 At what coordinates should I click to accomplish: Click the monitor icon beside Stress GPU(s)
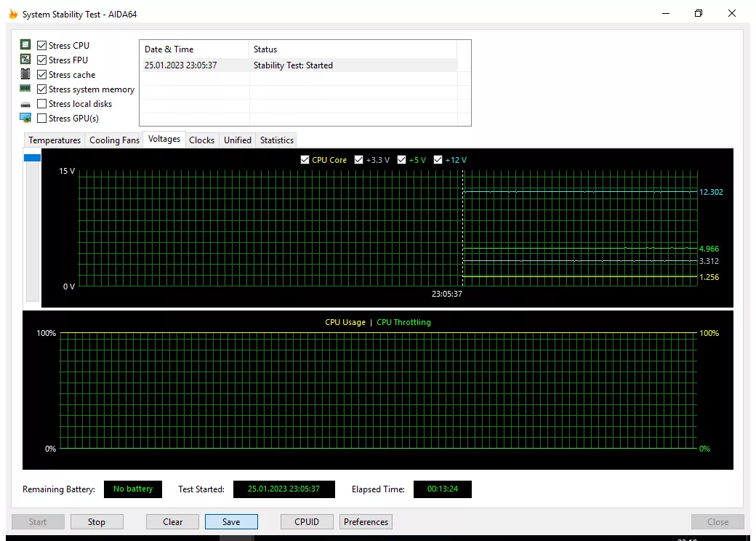(x=25, y=118)
